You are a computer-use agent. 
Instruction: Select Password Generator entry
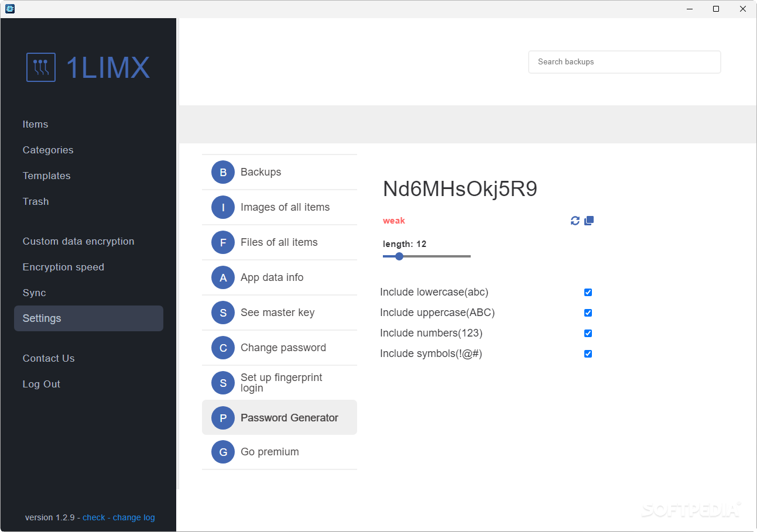[x=279, y=417]
